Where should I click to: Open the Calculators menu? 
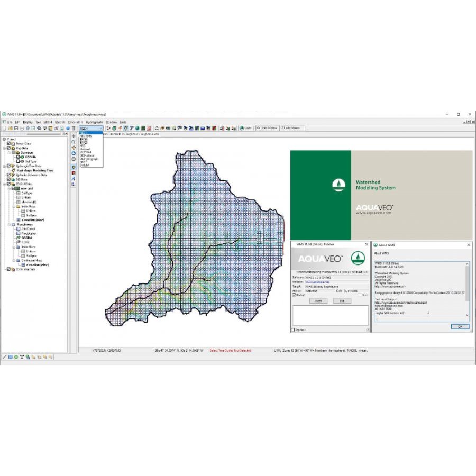click(75, 122)
